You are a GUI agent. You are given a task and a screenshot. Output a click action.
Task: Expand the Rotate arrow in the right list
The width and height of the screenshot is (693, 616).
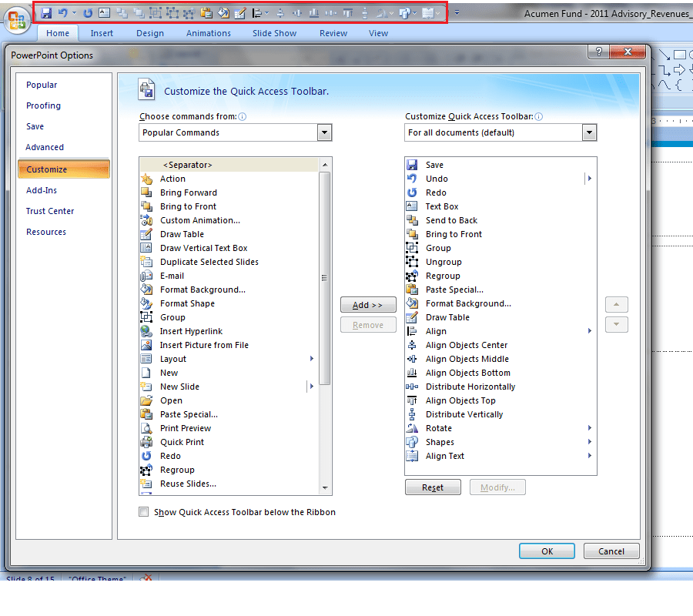[590, 428]
